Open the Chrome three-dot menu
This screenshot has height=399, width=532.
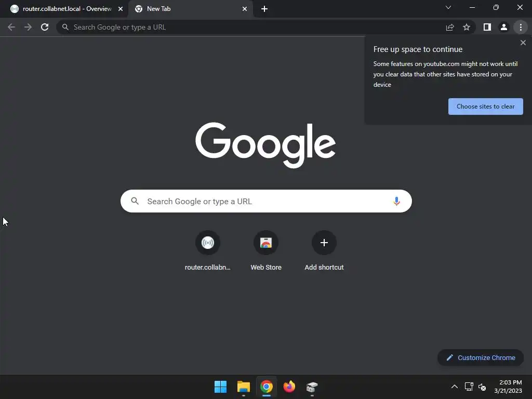pyautogui.click(x=521, y=27)
